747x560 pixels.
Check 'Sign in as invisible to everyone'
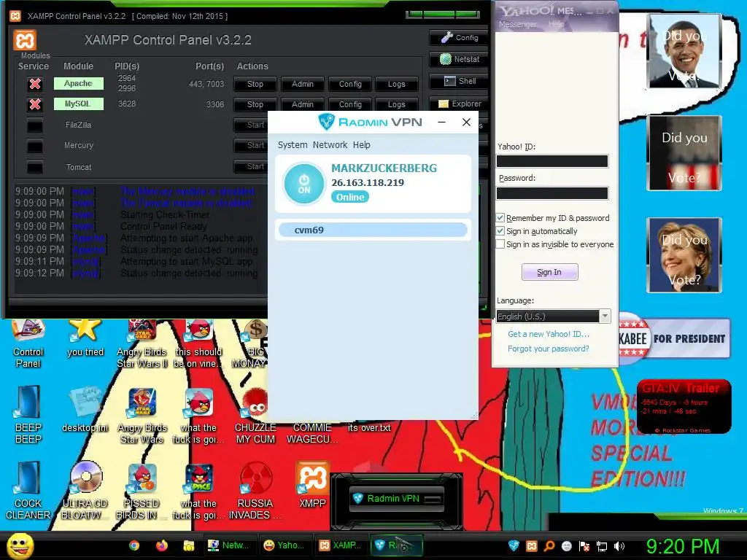[x=500, y=244]
